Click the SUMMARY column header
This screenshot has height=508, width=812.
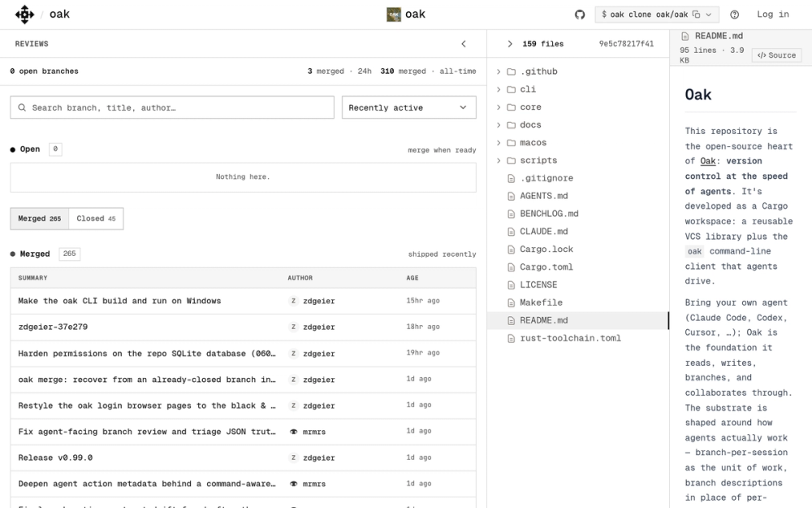(x=32, y=278)
